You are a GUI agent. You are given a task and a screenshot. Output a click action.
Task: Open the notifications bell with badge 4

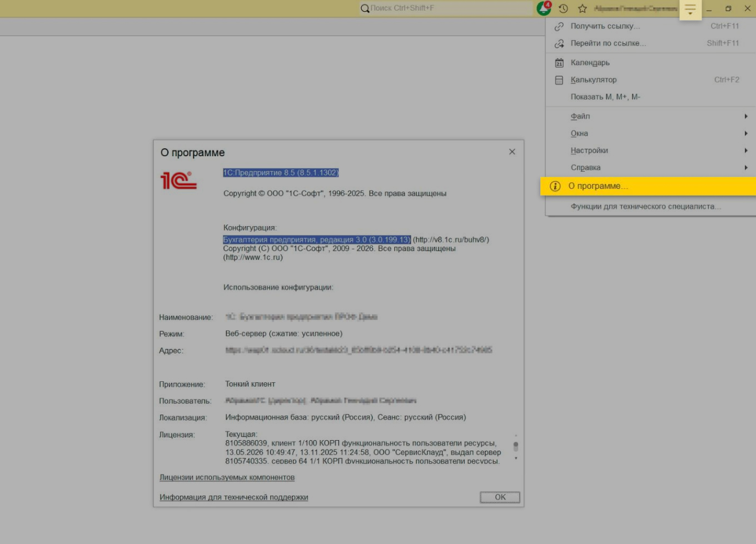click(544, 8)
